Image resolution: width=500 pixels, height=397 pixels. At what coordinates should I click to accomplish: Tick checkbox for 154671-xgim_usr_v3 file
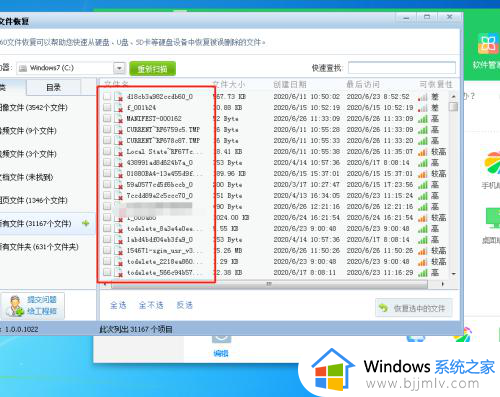pyautogui.click(x=107, y=251)
